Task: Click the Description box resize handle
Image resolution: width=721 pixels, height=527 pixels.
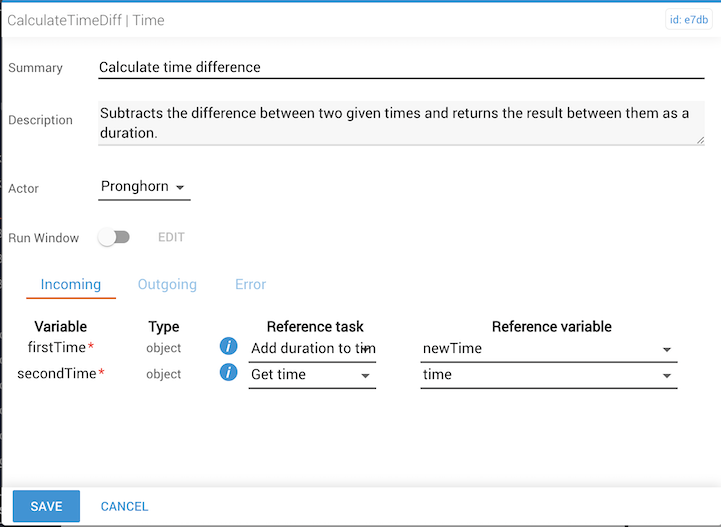Action: pyautogui.click(x=699, y=139)
